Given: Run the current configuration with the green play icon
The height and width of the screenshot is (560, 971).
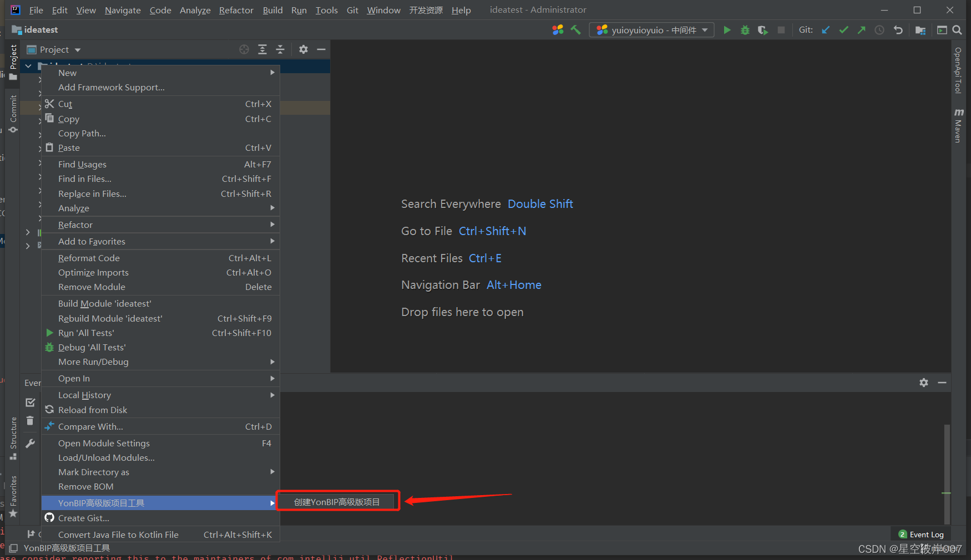Looking at the screenshot, I should 727,30.
